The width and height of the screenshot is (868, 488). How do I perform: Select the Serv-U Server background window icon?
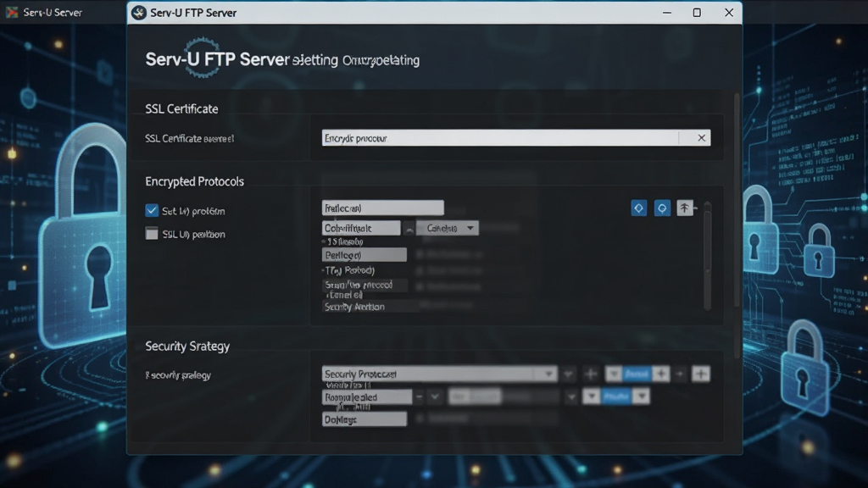pos(12,12)
